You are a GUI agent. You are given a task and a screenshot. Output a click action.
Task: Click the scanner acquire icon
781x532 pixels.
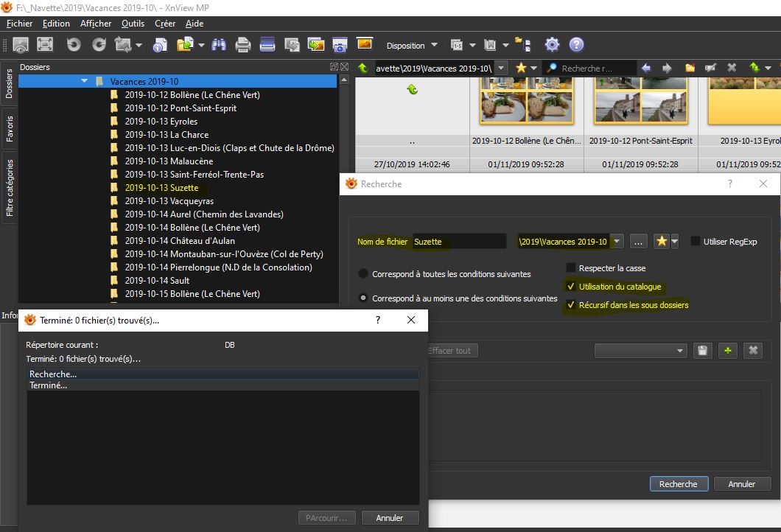click(x=267, y=45)
